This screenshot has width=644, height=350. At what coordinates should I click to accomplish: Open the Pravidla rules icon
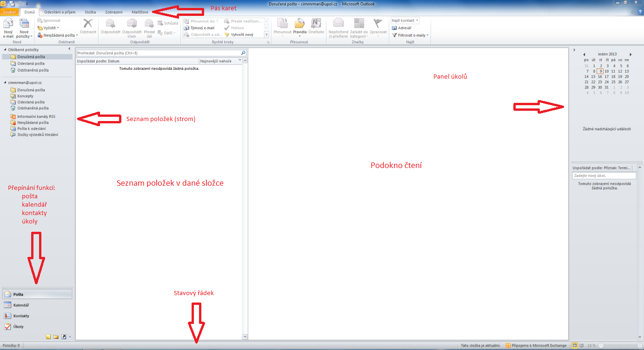(x=299, y=25)
